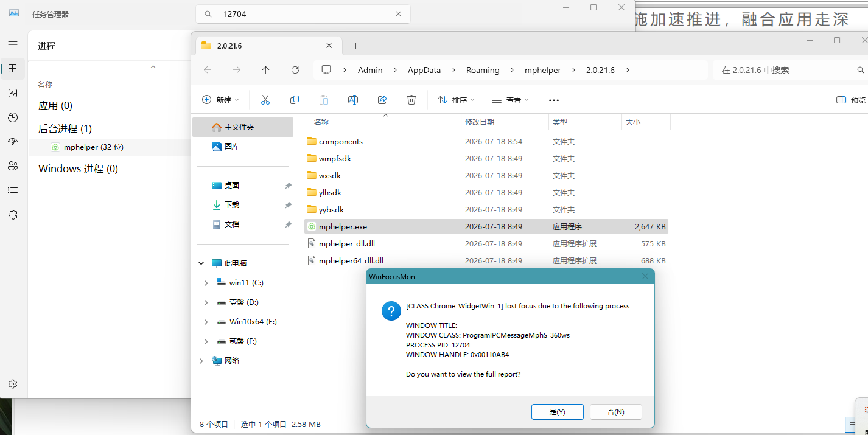Collapse the 此电脑 tree node

(201, 263)
